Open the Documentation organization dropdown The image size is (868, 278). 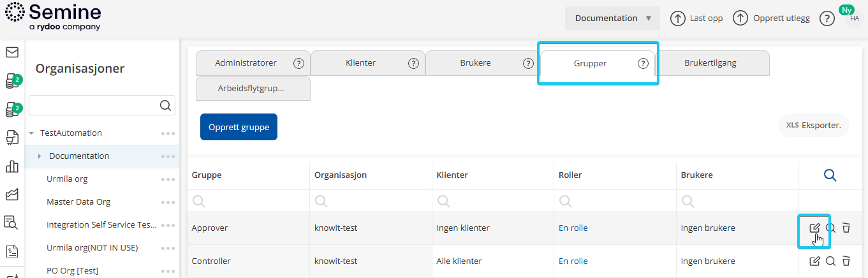(612, 18)
